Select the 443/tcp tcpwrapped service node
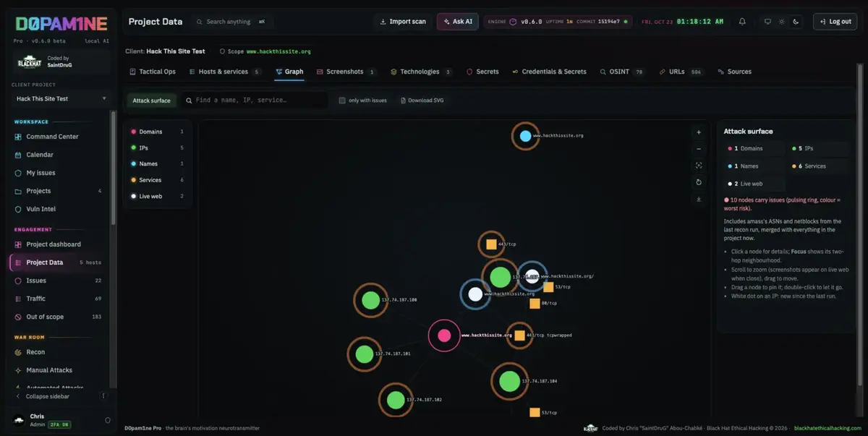Viewport: 868px width, 436px height. coord(519,335)
